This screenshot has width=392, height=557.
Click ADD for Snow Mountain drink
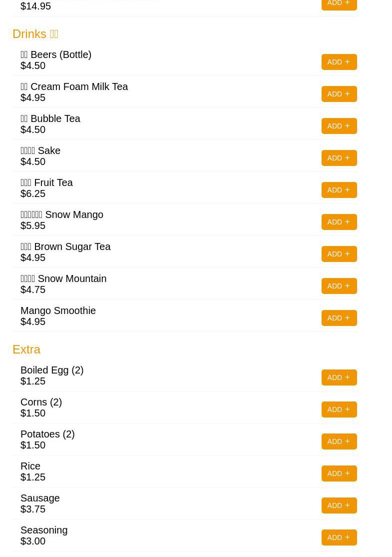tap(339, 286)
